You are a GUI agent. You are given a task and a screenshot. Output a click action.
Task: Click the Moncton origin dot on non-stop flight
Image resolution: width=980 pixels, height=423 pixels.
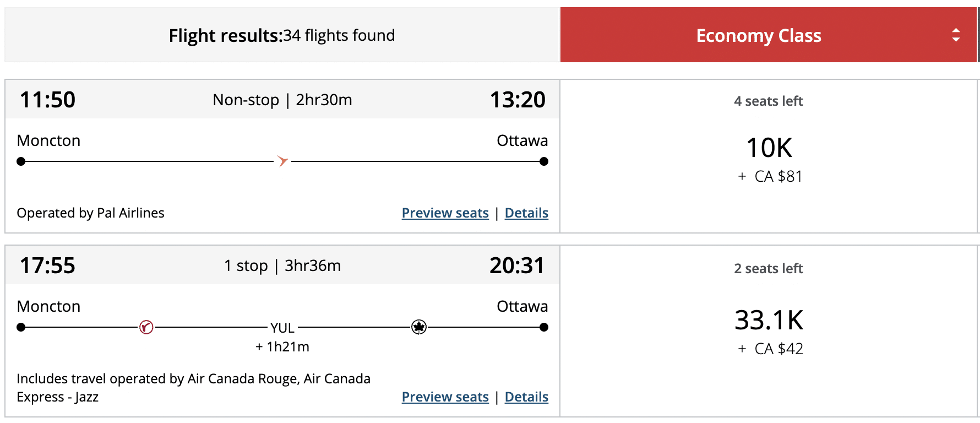pyautogui.click(x=21, y=161)
